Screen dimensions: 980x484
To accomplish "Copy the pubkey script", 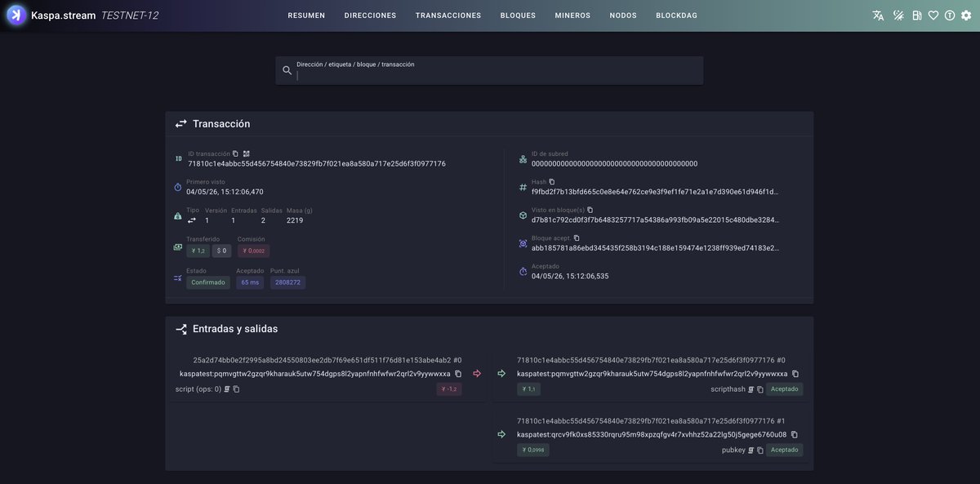I will [x=759, y=451].
